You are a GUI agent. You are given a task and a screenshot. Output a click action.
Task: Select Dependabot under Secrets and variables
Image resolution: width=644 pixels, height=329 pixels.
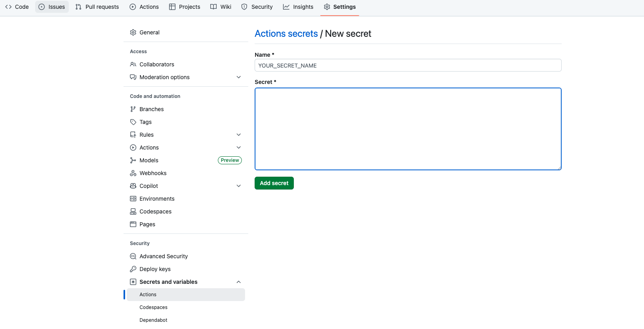[186, 320]
